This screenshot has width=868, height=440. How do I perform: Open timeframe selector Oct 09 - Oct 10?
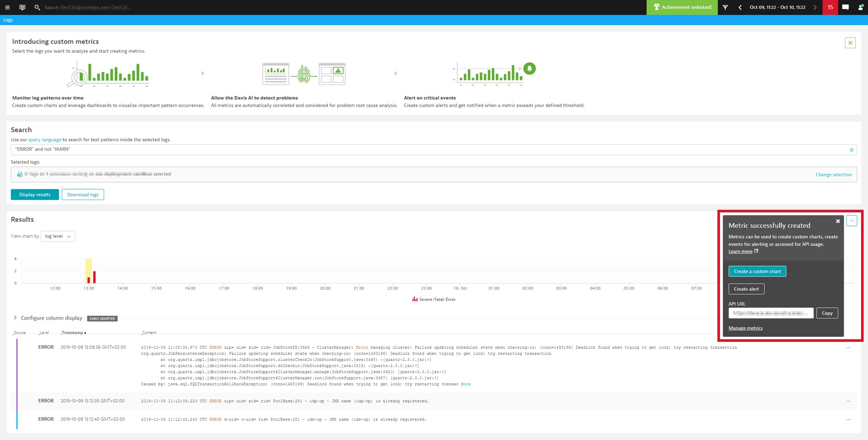[x=777, y=7]
